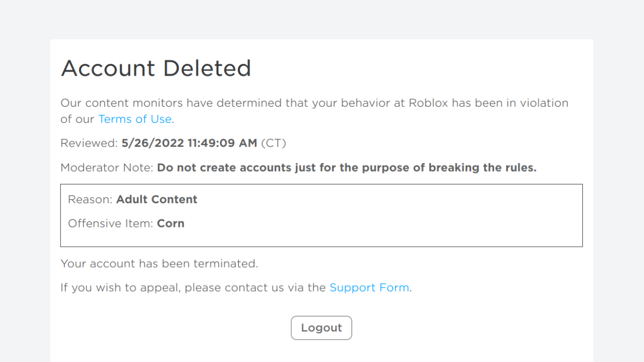Open the Support Form link
Image resolution: width=644 pixels, height=362 pixels.
click(369, 287)
